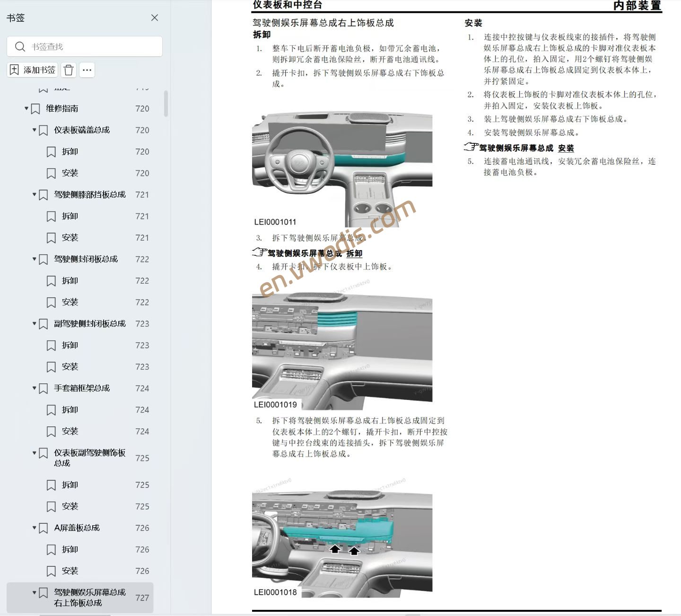This screenshot has height=616, width=681.
Task: Collapse the 维修指南 tree node
Action: tap(26, 108)
